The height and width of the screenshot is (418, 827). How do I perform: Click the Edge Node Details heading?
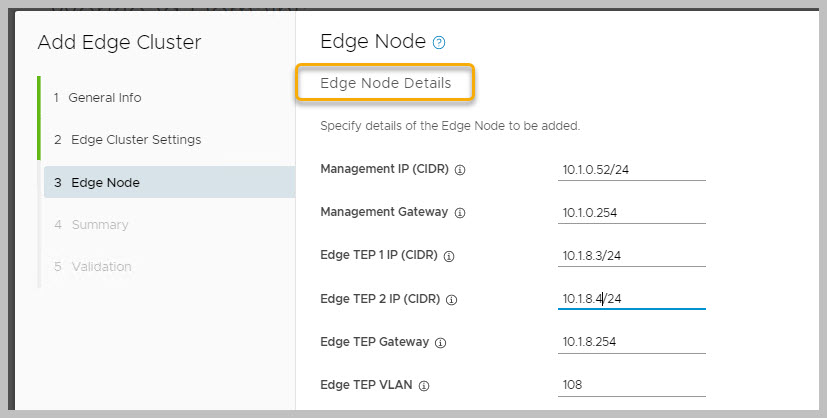[x=385, y=83]
